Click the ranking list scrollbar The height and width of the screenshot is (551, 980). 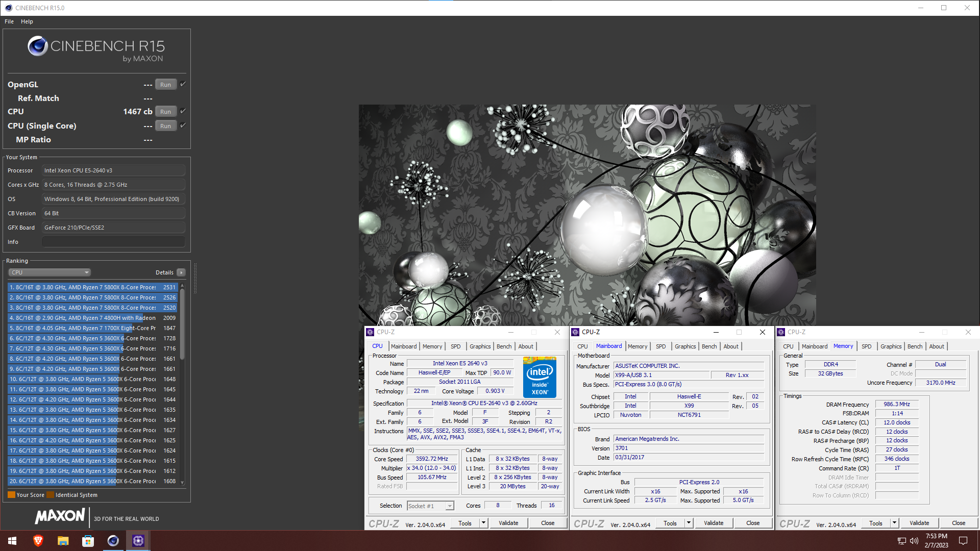tap(182, 325)
